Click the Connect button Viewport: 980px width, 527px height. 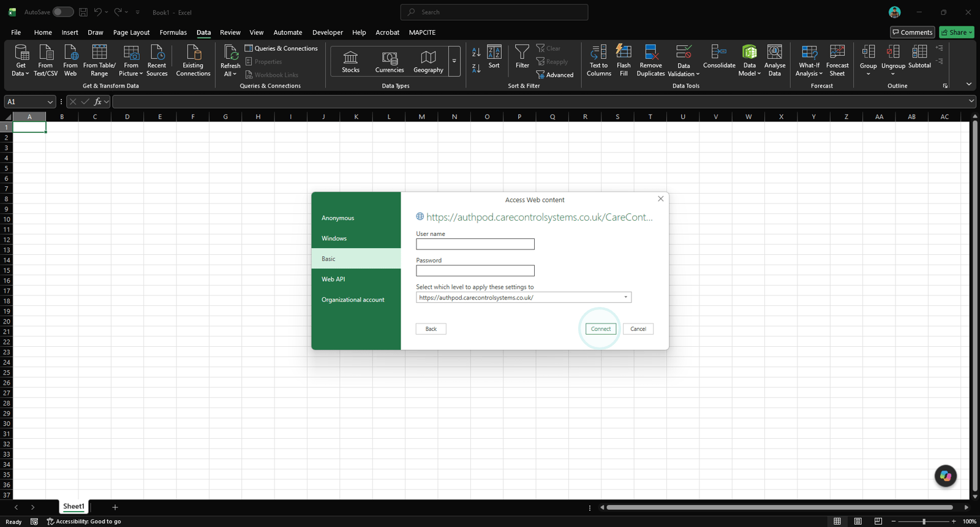pos(601,329)
